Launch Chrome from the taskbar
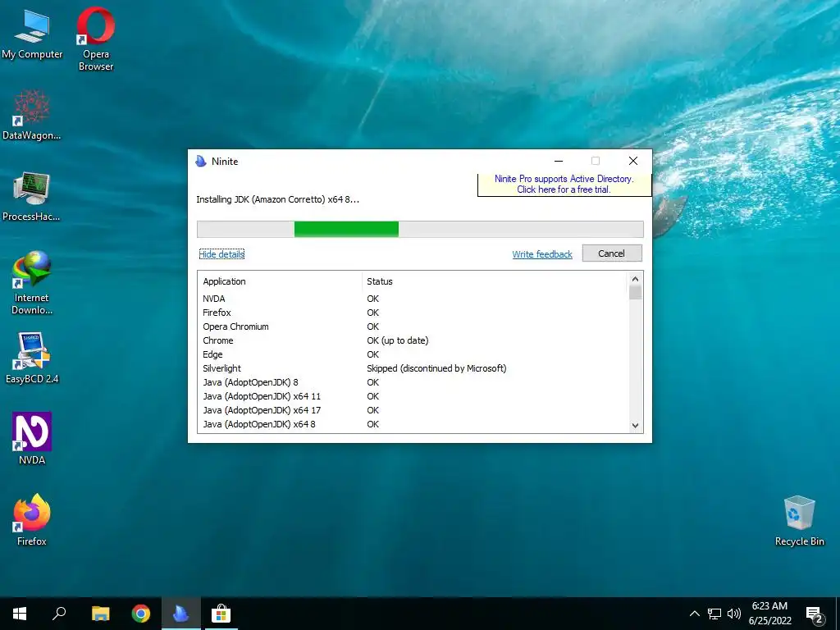This screenshot has height=630, width=840. [141, 614]
